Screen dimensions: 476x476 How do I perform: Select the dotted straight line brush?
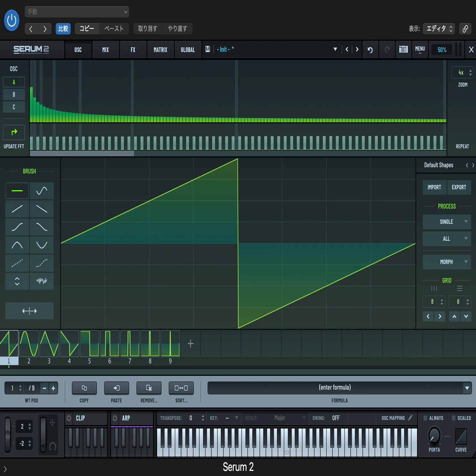17,263
